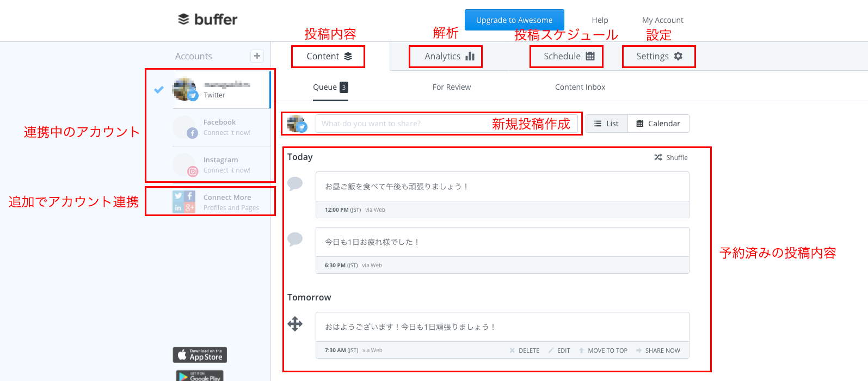Share the 7:30 AM post now

pos(658,351)
